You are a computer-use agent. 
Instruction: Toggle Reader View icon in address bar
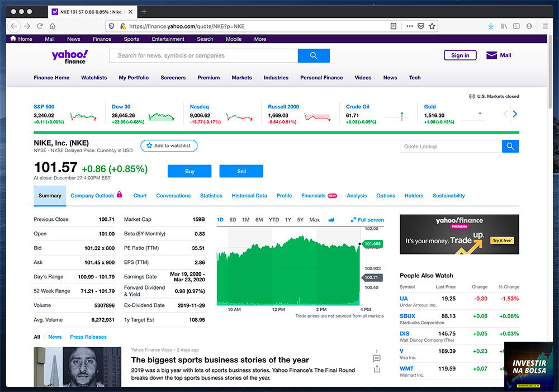393,26
